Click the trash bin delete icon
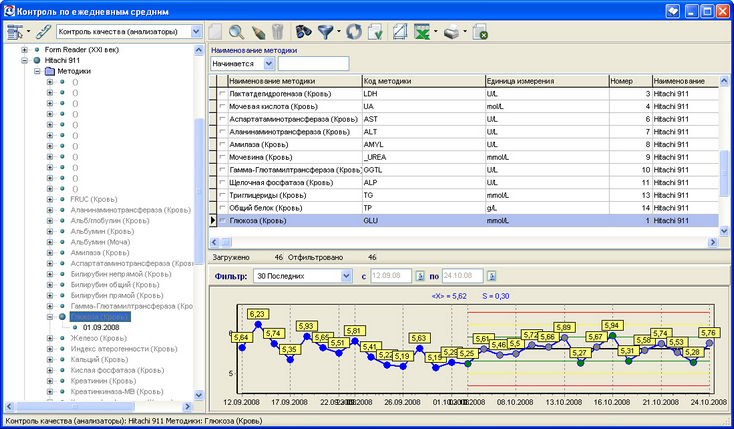The image size is (734, 429). point(277,31)
